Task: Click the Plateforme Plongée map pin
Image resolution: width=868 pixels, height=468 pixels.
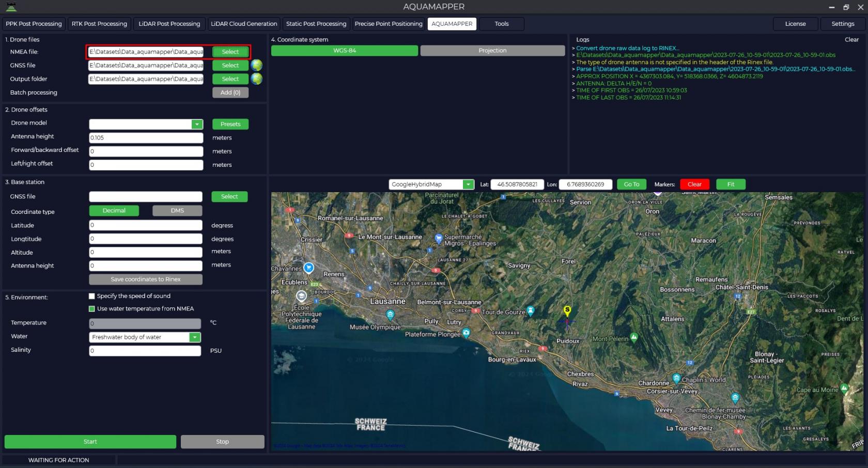Action: pyautogui.click(x=466, y=333)
